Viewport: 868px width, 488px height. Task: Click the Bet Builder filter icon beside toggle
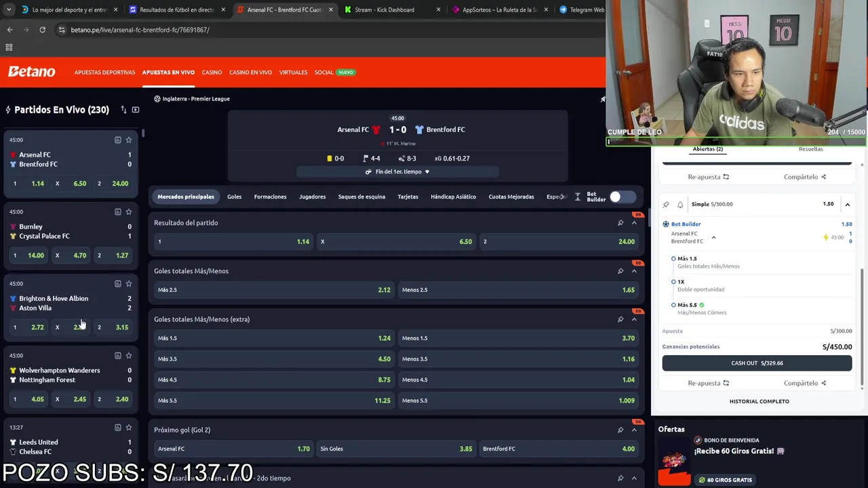(578, 197)
